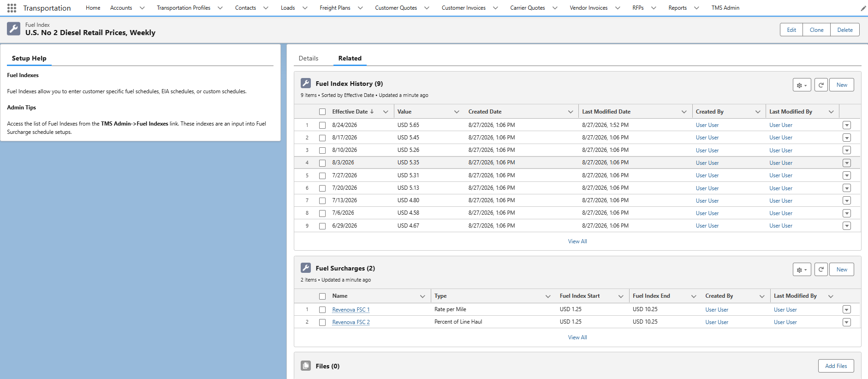Click the Delete button
Image resolution: width=868 pixels, height=379 pixels.
pyautogui.click(x=845, y=30)
